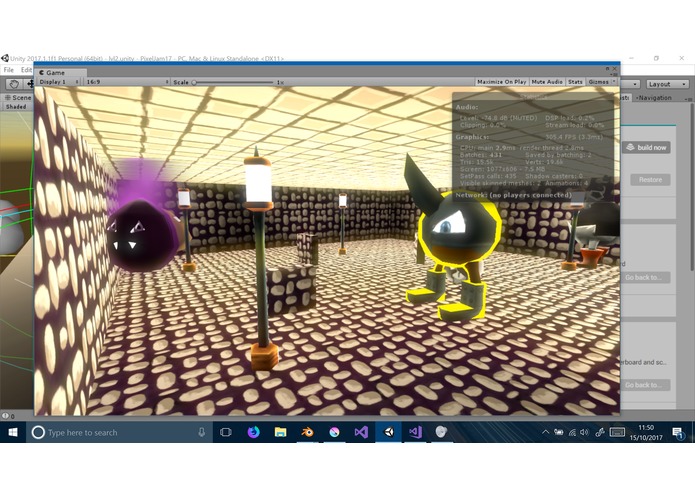The width and height of the screenshot is (695, 494).
Task: Click the upper Go back to button
Action: coord(645,278)
